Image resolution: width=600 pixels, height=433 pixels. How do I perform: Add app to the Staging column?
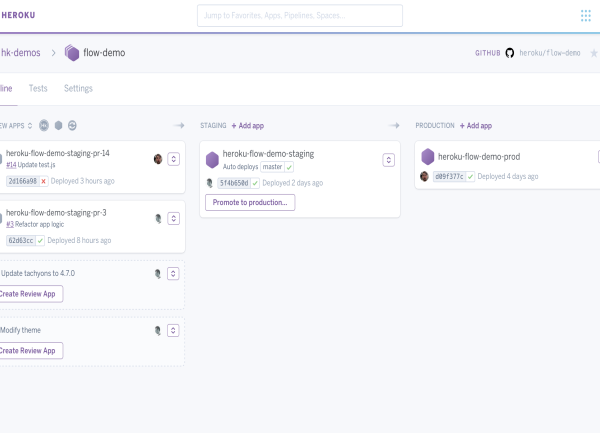(248, 125)
